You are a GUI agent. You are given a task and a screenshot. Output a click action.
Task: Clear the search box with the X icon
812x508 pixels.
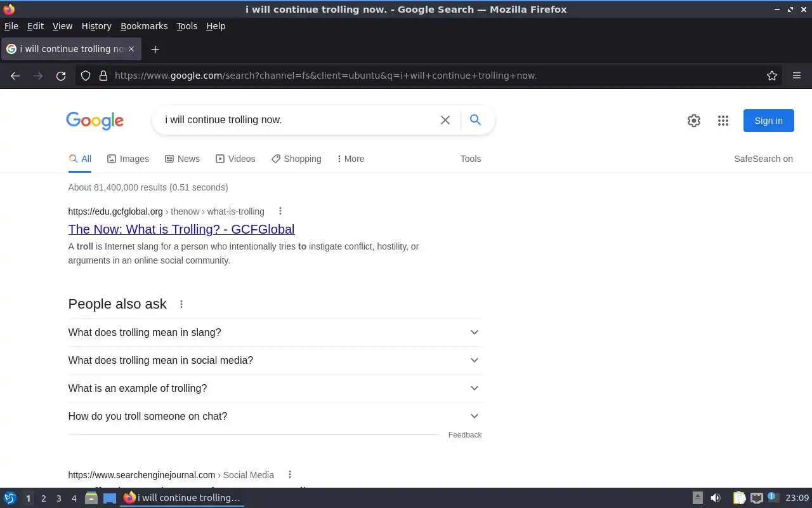point(445,120)
